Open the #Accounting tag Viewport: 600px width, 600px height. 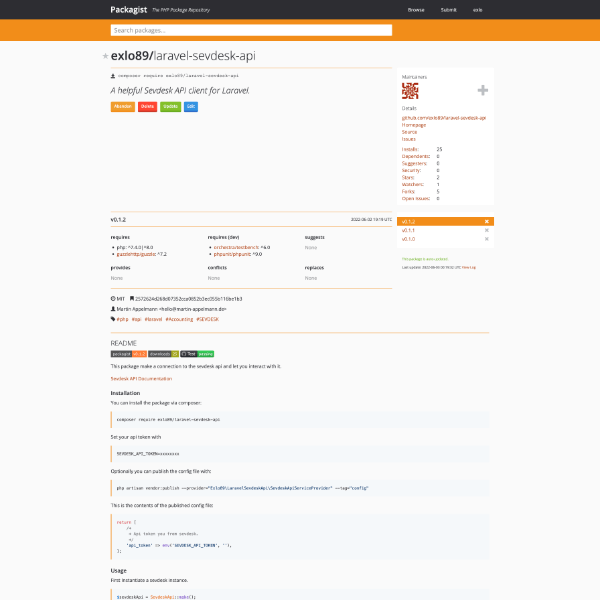(x=179, y=319)
